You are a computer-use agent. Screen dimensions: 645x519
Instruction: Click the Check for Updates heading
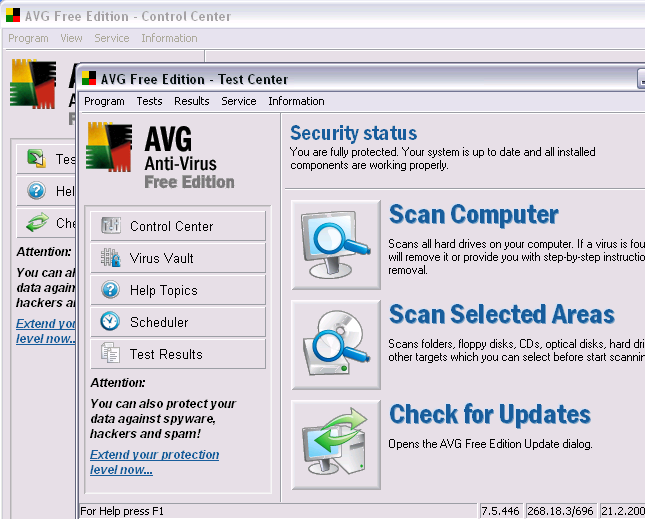489,414
